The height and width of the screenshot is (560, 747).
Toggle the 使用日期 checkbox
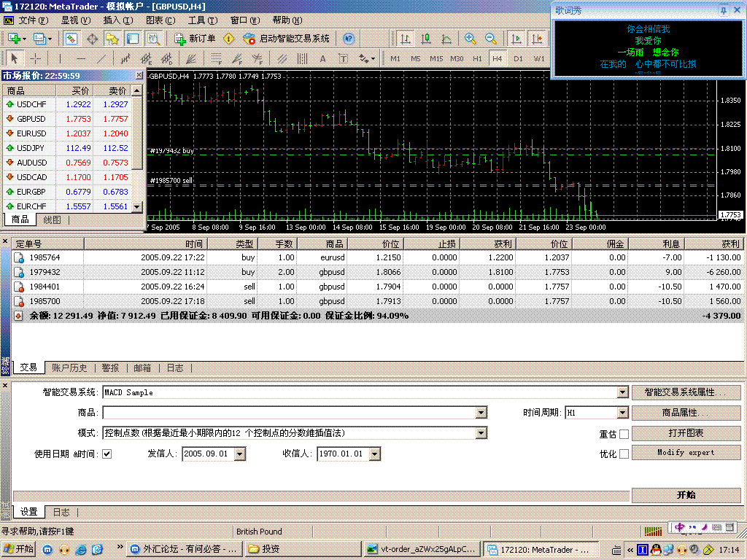tap(107, 454)
